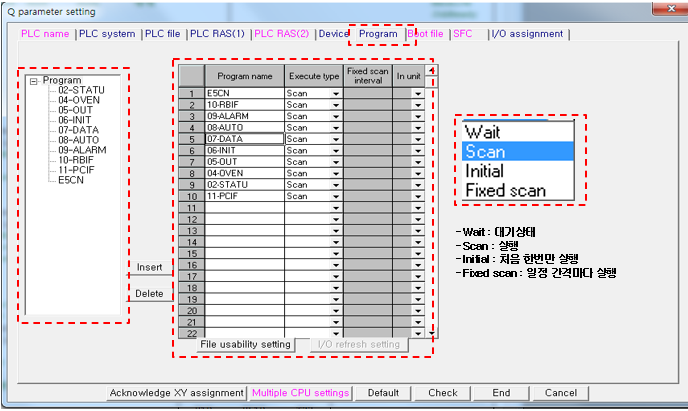The image size is (688, 411).
Task: Click the Cancel button
Action: [561, 393]
